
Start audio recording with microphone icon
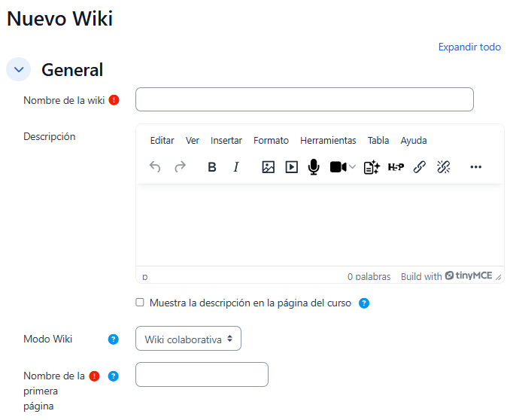(314, 167)
